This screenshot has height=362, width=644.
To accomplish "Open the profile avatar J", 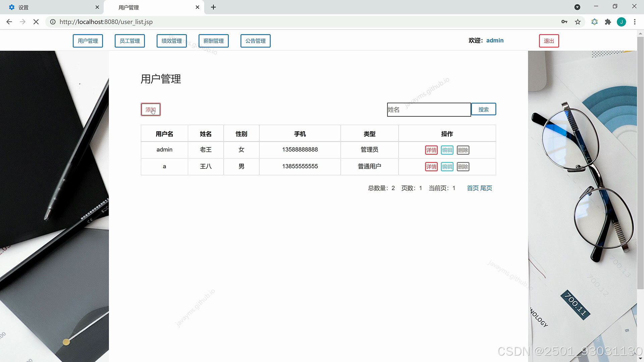I will point(621,22).
